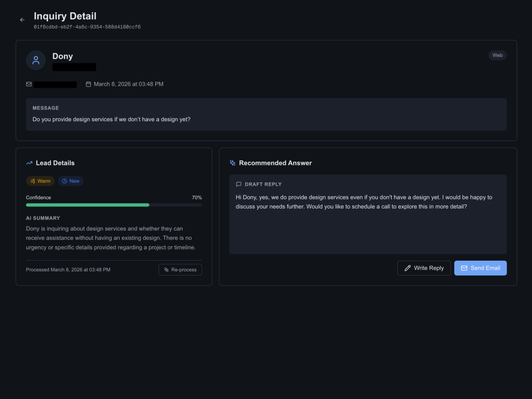
Task: Click the MESSAGE section label
Action: (46, 108)
